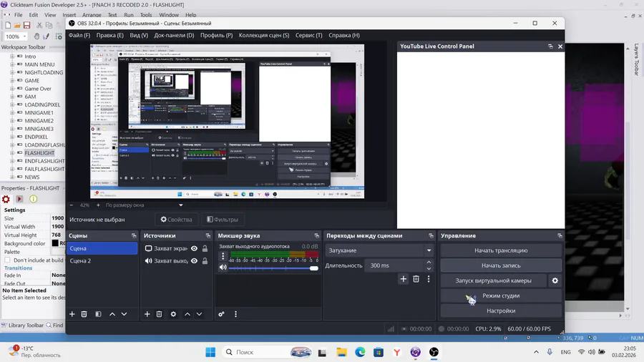Expand FLASHLIGHT frame tree node

coord(12,153)
